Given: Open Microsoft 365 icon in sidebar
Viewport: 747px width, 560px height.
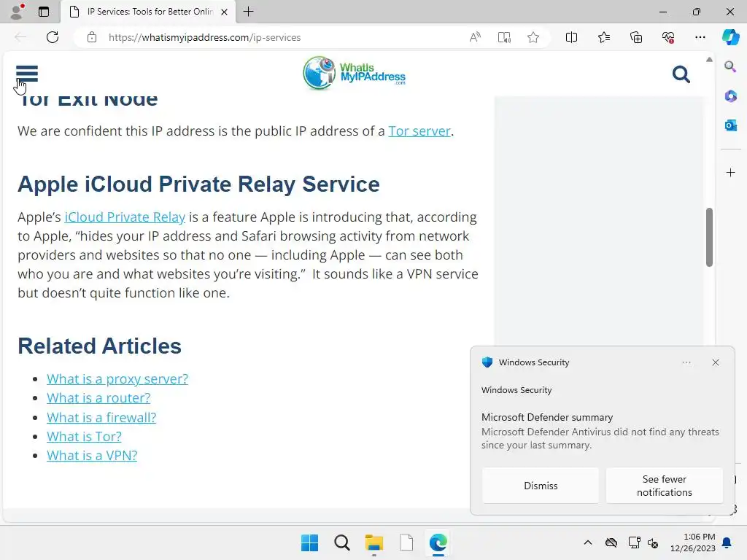Looking at the screenshot, I should click(730, 96).
